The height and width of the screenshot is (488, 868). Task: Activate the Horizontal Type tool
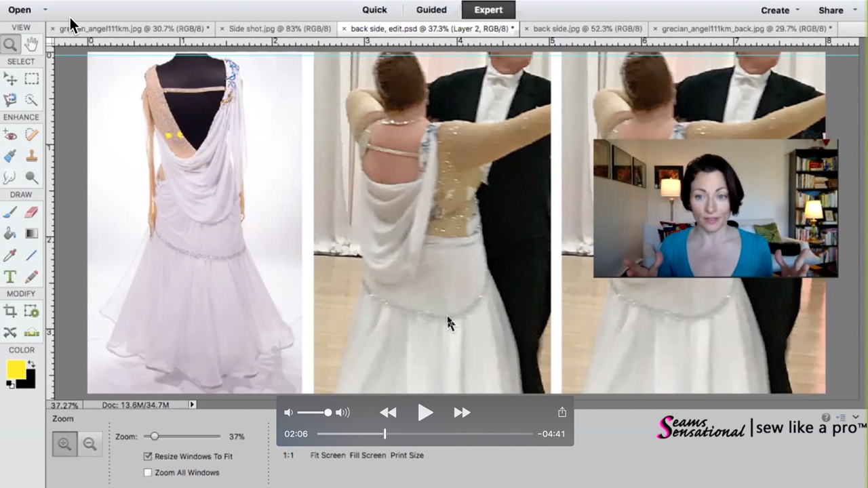point(9,277)
